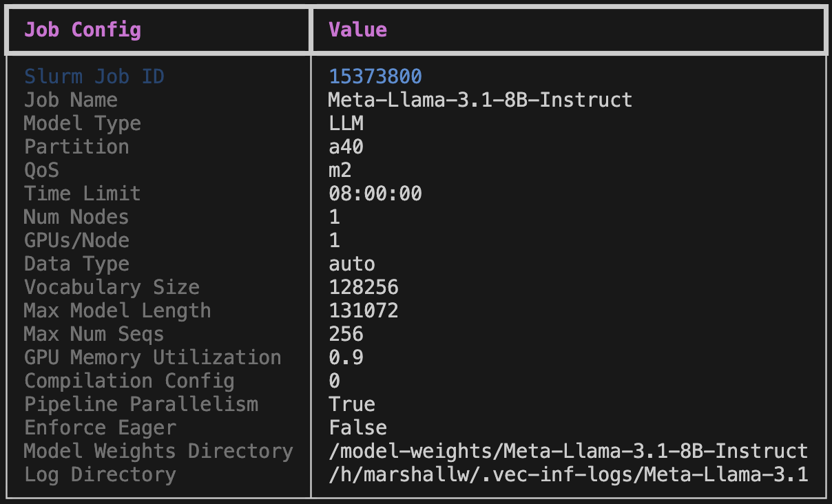Click the GPUs/Node label
The height and width of the screenshot is (504, 832).
click(76, 240)
